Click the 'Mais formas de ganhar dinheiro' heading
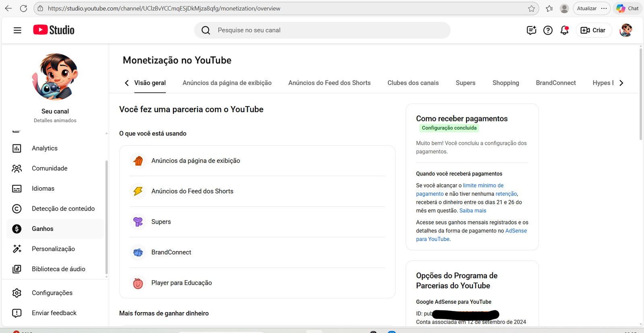The height and width of the screenshot is (333, 644). (164, 313)
